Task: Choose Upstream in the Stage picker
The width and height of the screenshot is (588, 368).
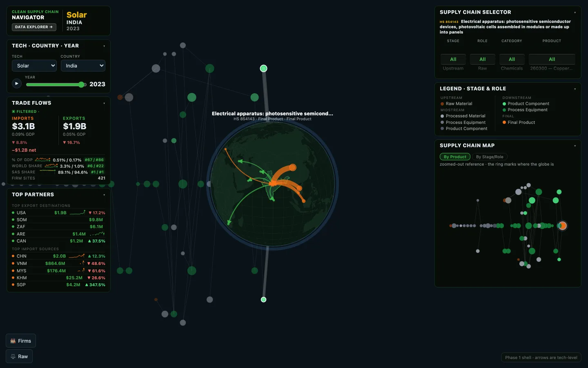Action: click(453, 68)
